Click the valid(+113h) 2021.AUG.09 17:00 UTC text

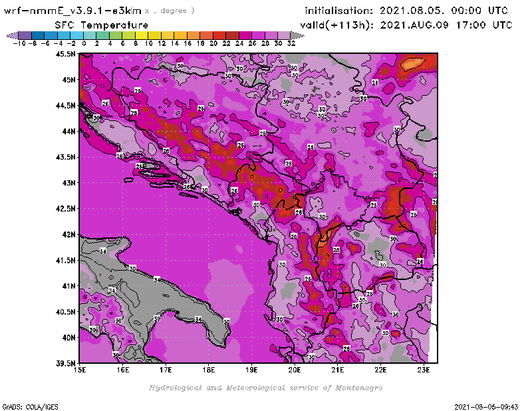click(x=406, y=25)
